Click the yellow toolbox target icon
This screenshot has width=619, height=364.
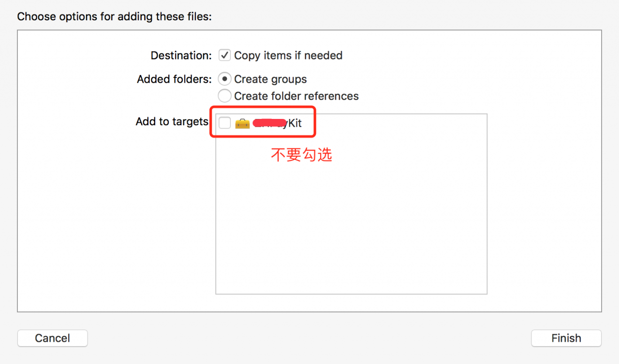point(242,124)
